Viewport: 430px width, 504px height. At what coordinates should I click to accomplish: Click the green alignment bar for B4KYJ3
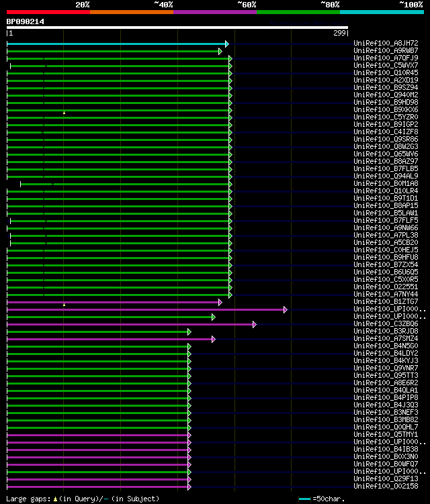click(97, 361)
